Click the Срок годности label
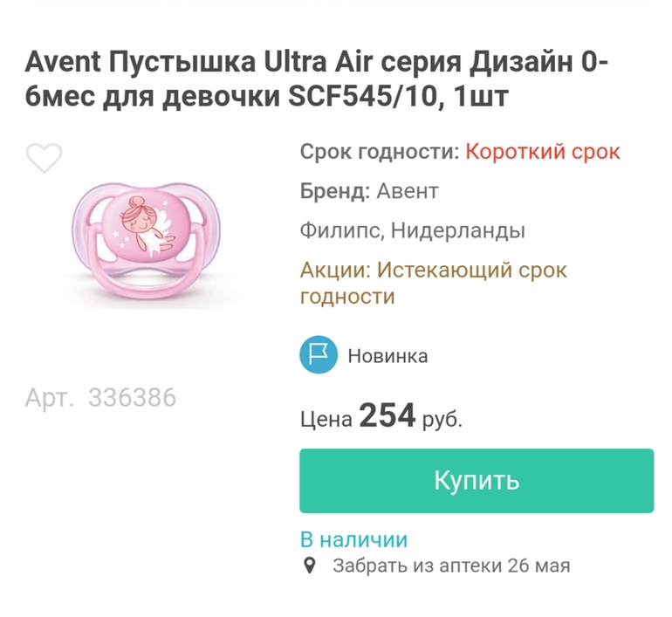The width and height of the screenshot is (672, 617). click(379, 151)
